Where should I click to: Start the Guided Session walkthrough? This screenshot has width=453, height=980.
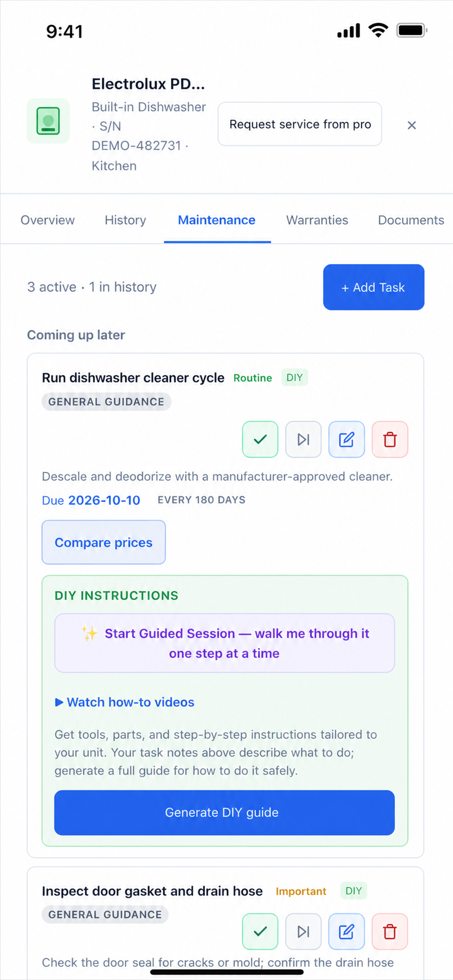[225, 643]
